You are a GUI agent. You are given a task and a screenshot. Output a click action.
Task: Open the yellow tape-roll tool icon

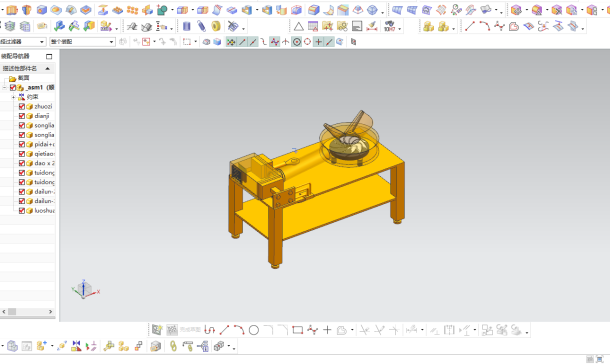tap(216, 26)
